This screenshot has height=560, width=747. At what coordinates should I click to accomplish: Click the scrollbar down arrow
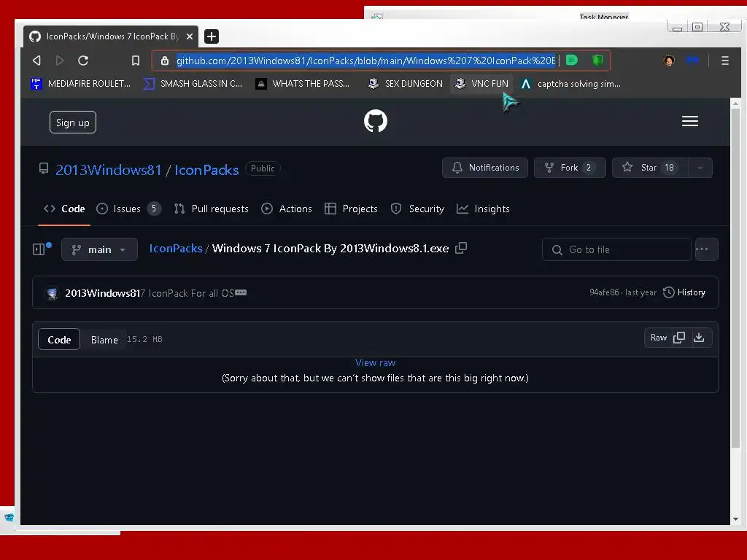[735, 519]
